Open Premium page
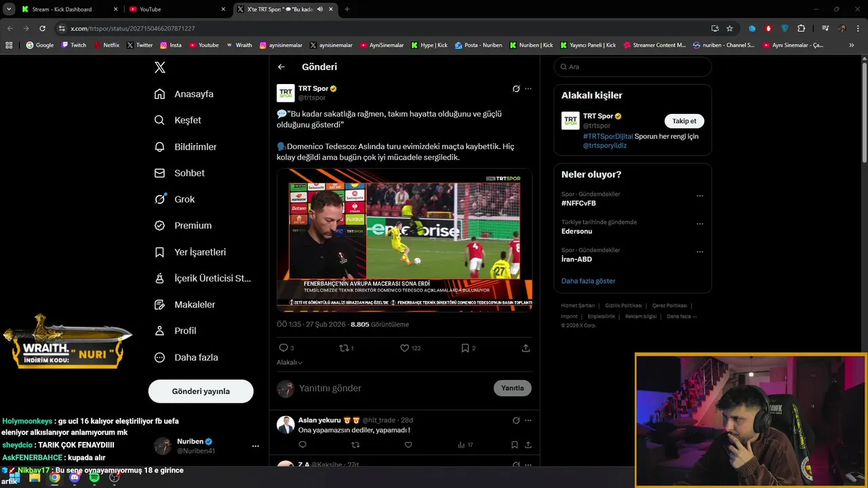Viewport: 868px width, 488px height. [183, 226]
